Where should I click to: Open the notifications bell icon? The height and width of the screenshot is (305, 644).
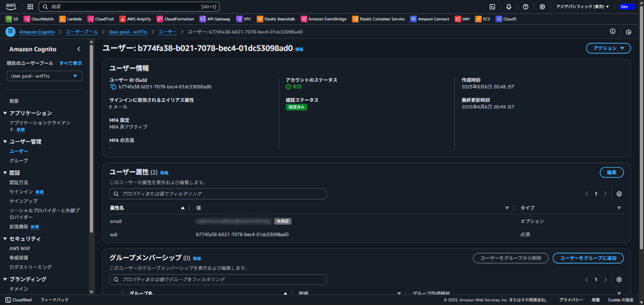coord(509,6)
